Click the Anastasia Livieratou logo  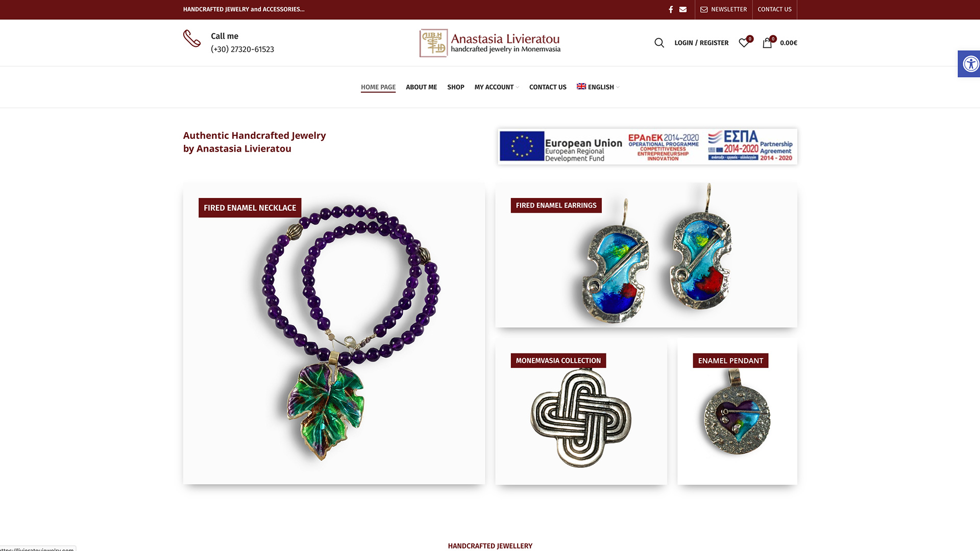tap(490, 43)
